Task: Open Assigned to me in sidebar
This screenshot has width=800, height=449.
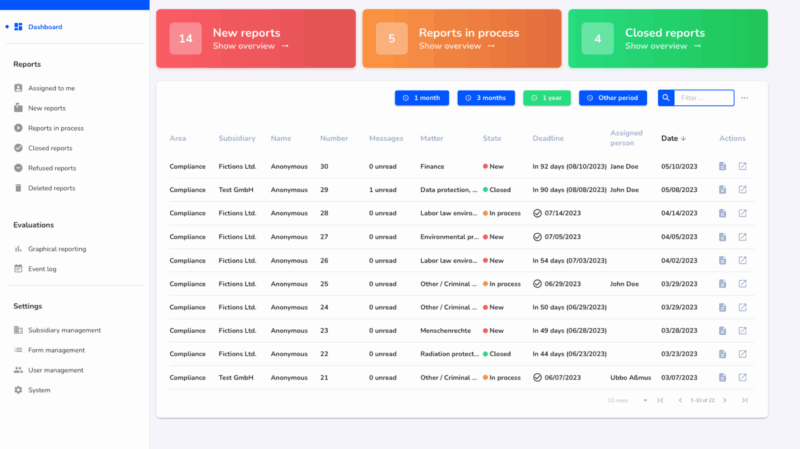Action: (x=51, y=88)
